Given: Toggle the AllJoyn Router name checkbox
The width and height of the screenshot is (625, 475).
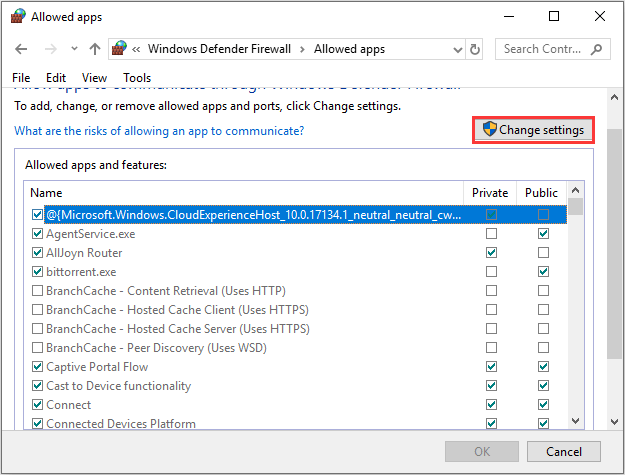Looking at the screenshot, I should pos(37,253).
